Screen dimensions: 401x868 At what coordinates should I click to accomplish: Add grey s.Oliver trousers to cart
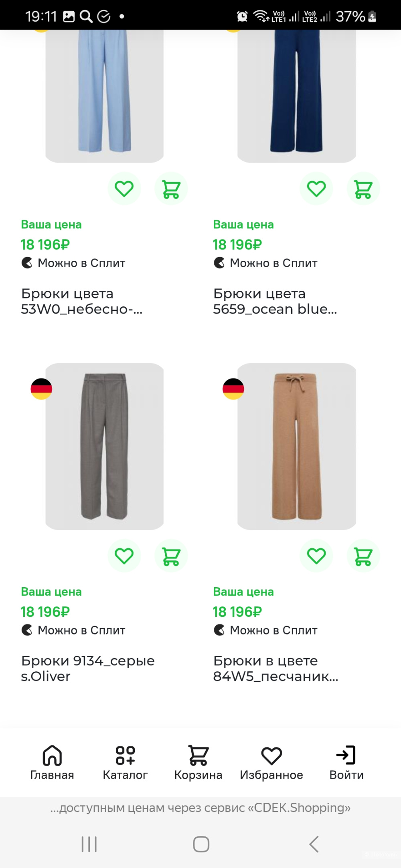coord(171,556)
